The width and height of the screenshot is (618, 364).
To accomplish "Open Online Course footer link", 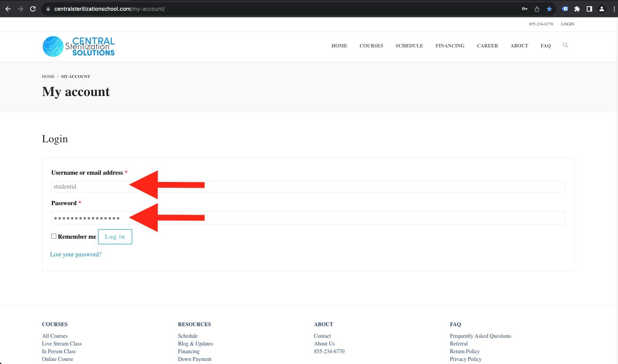I will tap(57, 359).
